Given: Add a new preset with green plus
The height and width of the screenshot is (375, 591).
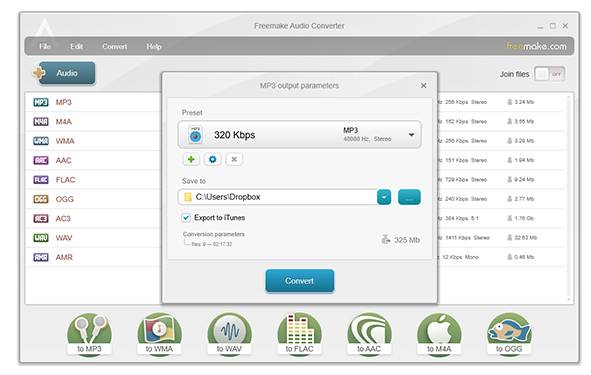Looking at the screenshot, I should pos(191,159).
